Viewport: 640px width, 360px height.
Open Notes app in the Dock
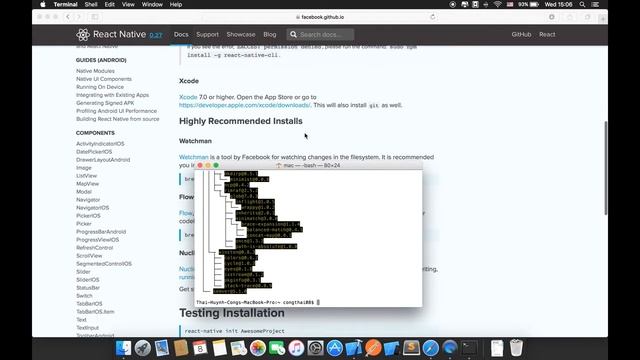pos(219,348)
